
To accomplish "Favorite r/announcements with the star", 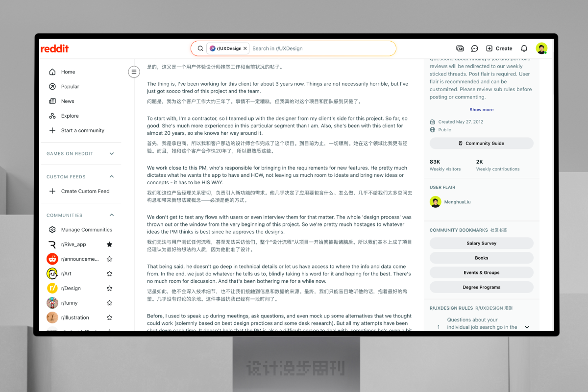I will (110, 259).
